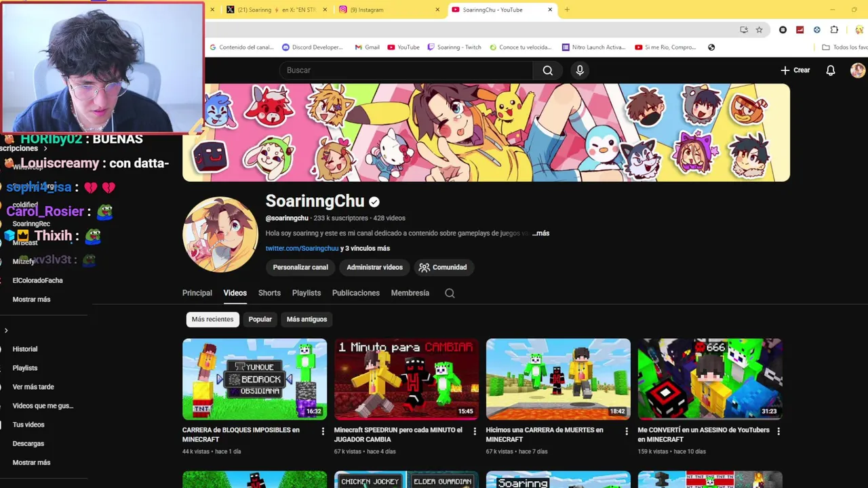The height and width of the screenshot is (488, 868).
Task: Search within channel magnifier icon
Action: click(450, 293)
